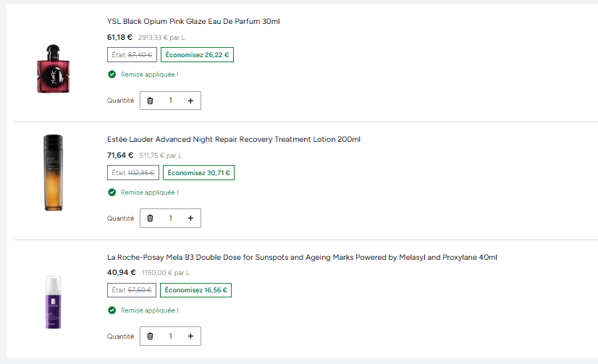Click green checkmark on La Roche-Posay discount
This screenshot has width=598, height=364.
111,310
